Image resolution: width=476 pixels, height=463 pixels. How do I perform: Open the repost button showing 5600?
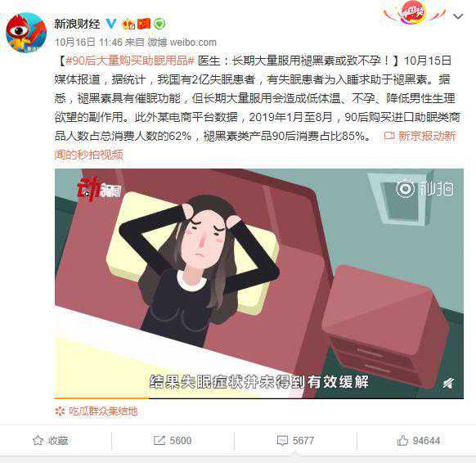tap(173, 440)
